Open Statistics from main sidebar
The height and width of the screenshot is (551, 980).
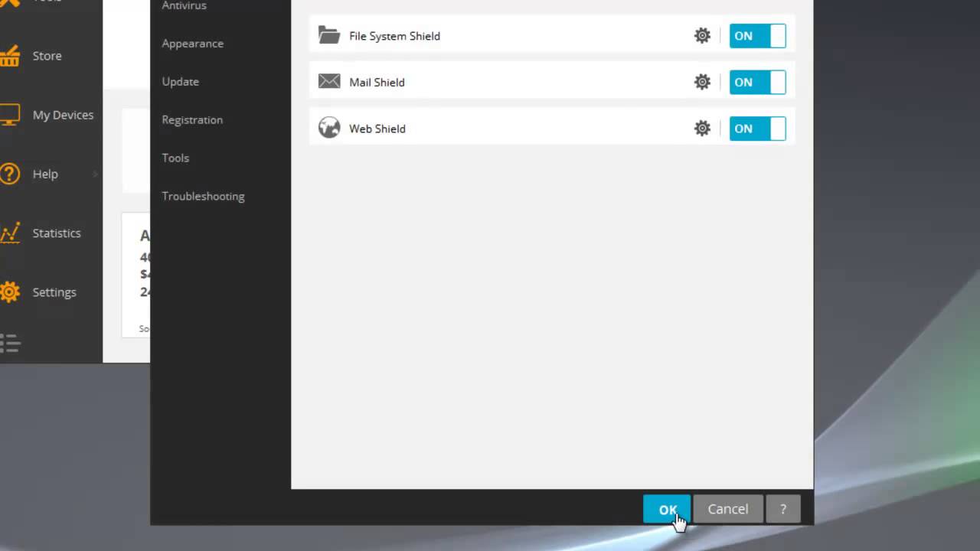tap(57, 233)
